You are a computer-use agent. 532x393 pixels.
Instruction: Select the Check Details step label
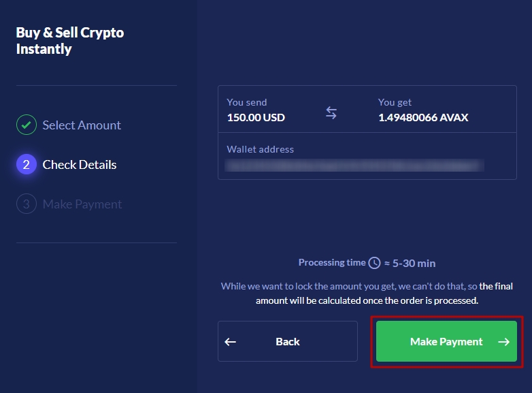tap(79, 165)
